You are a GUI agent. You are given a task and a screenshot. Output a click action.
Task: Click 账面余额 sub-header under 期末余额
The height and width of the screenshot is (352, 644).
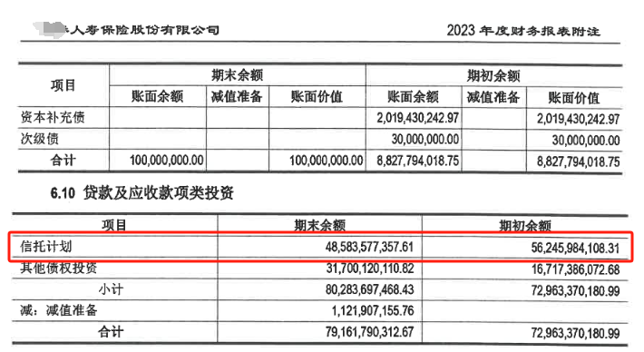click(157, 96)
